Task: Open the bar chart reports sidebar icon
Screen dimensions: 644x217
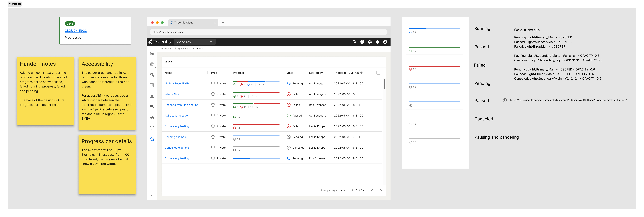Action: [x=152, y=85]
